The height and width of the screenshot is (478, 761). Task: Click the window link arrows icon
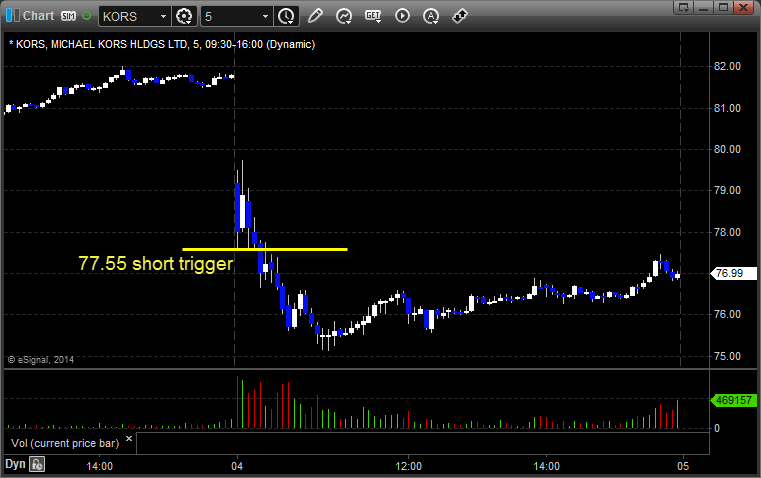pos(460,16)
